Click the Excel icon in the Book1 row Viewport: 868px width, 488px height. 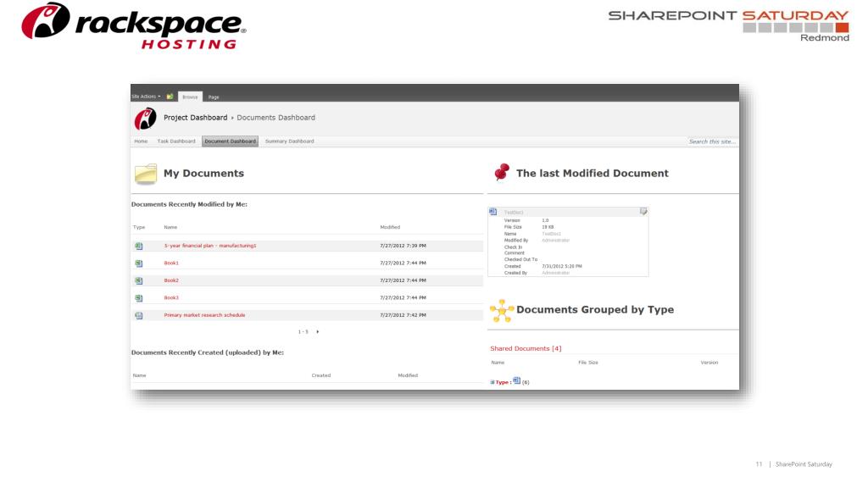(x=138, y=263)
